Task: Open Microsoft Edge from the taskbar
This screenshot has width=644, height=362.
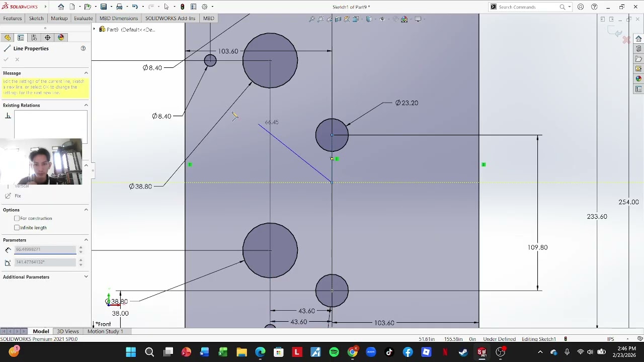Action: click(x=260, y=352)
